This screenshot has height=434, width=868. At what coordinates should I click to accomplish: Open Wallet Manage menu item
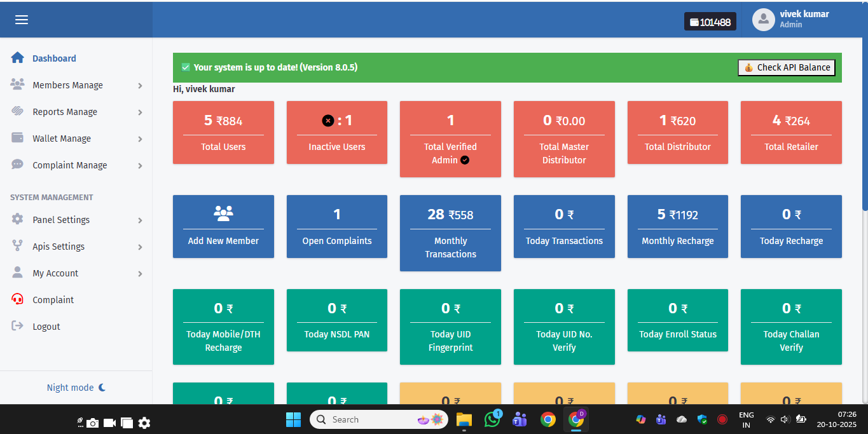pos(62,139)
